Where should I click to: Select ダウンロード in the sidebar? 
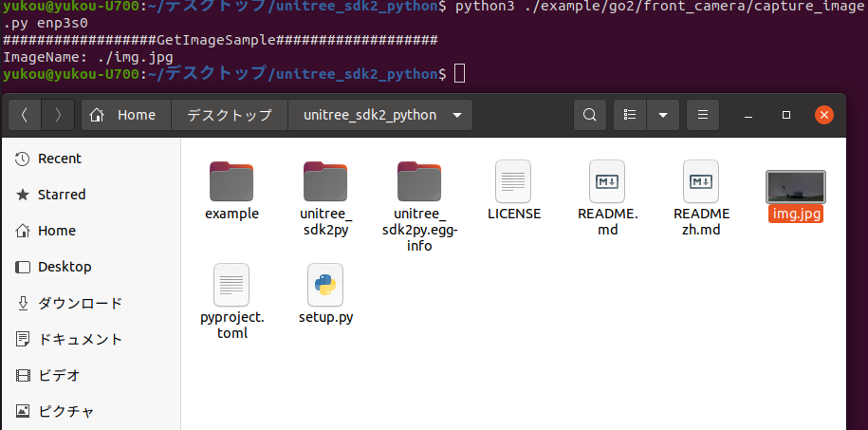tap(91, 303)
